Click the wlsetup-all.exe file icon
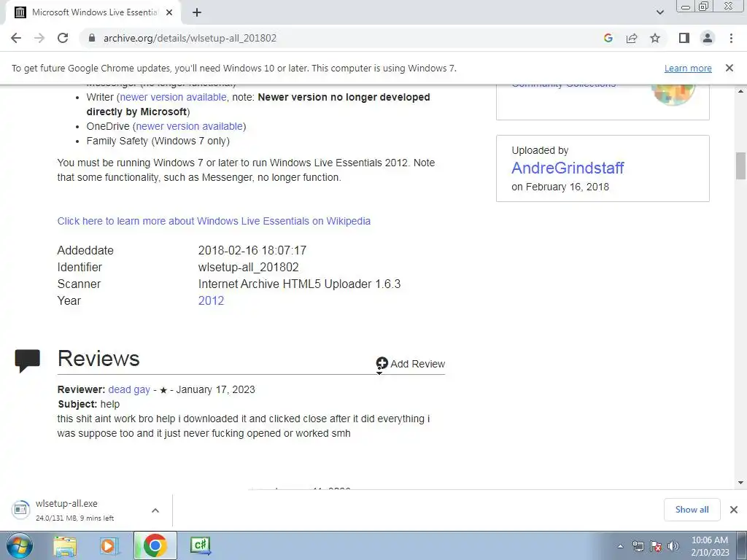The height and width of the screenshot is (560, 747). point(20,510)
